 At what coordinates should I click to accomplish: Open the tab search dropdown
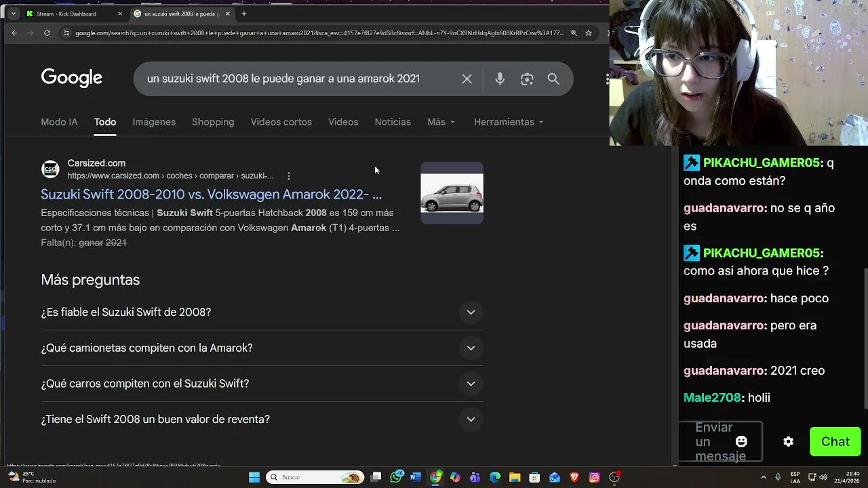coord(13,14)
